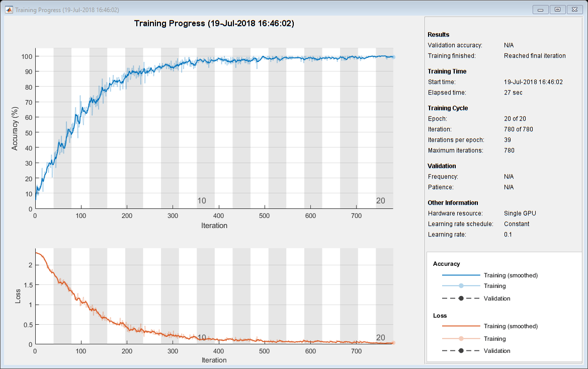Click the '1.5' tick on loss axis
This screenshot has width=588, height=369.
coord(28,285)
